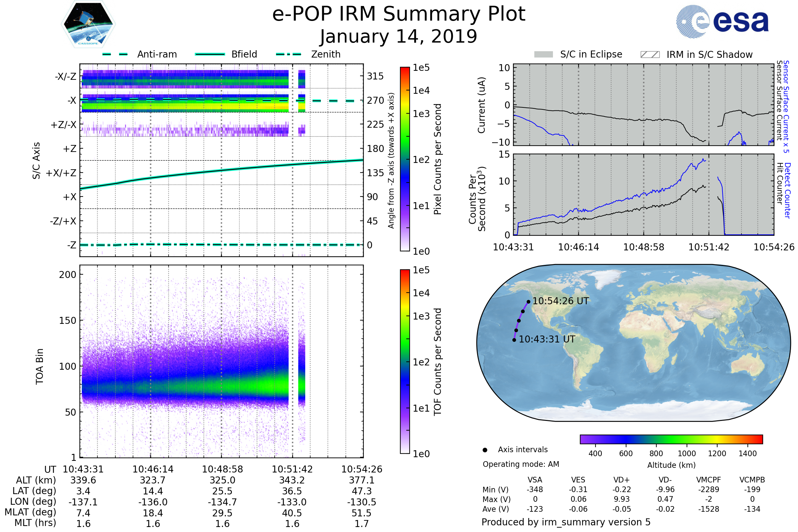
Task: Click the IRM in S/C Shadow hatched swatch
Action: [x=650, y=55]
